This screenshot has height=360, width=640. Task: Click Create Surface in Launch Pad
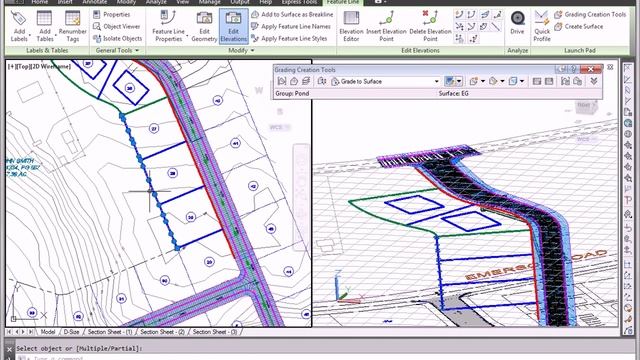[579, 27]
